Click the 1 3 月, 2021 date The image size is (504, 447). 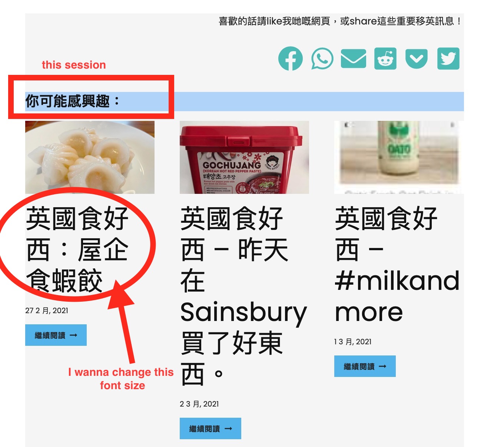pyautogui.click(x=353, y=342)
